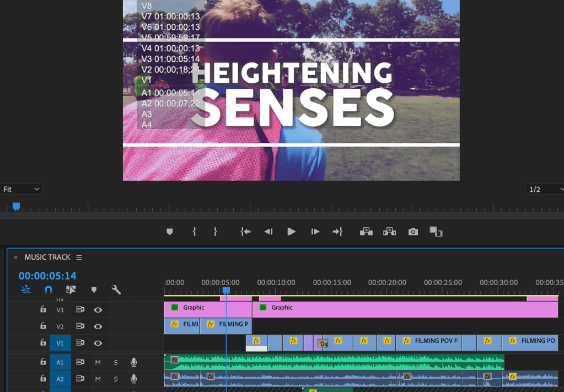Screen dimensions: 564x392
Task: Click the Mark In bracket button
Action: click(194, 232)
